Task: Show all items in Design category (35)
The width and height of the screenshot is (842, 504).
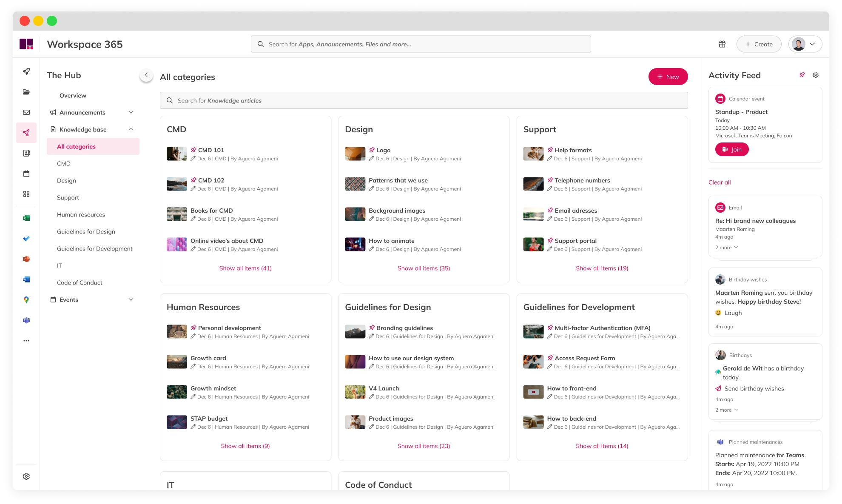Action: click(x=424, y=268)
